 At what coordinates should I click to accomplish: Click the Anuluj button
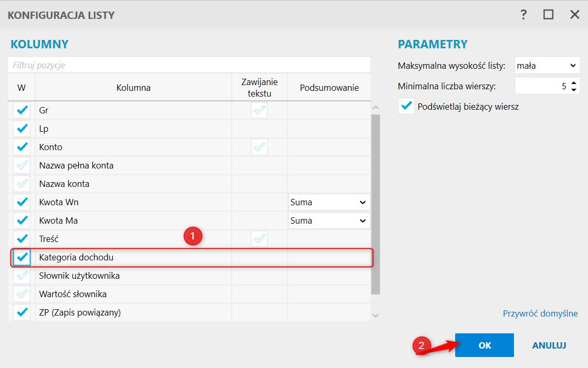tap(549, 345)
